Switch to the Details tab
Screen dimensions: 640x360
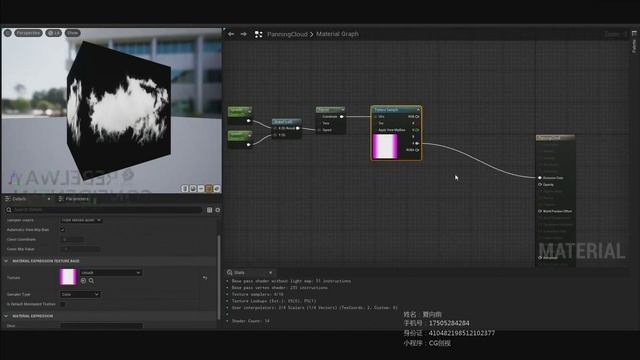(19, 199)
